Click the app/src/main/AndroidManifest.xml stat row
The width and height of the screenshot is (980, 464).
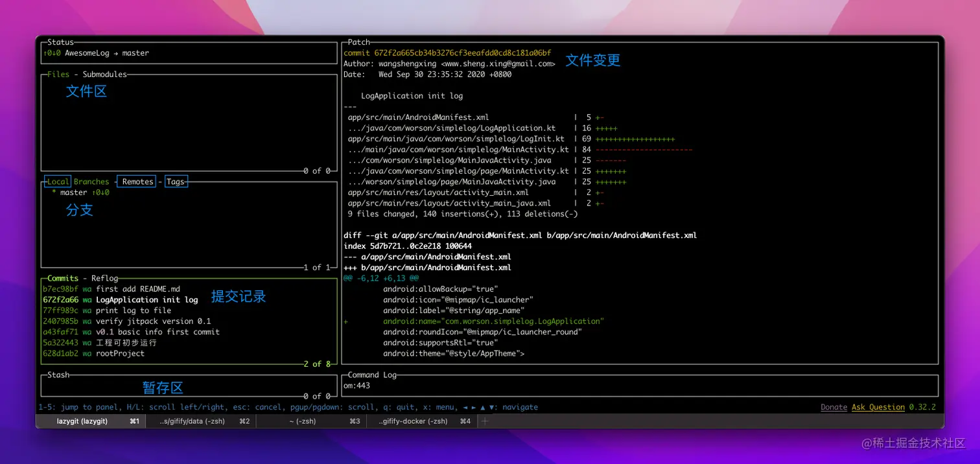(476, 118)
